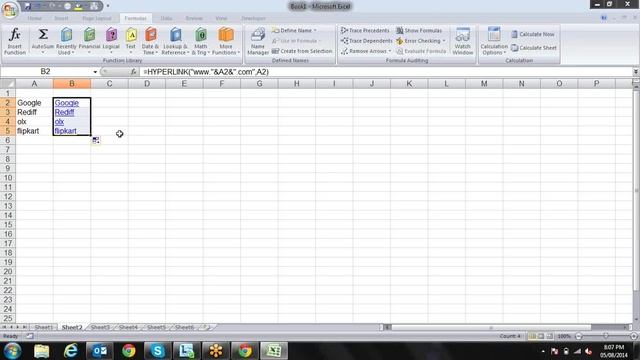Screen dimensions: 640x360
Task: Switch to the Home ribbon tab
Action: click(34, 18)
